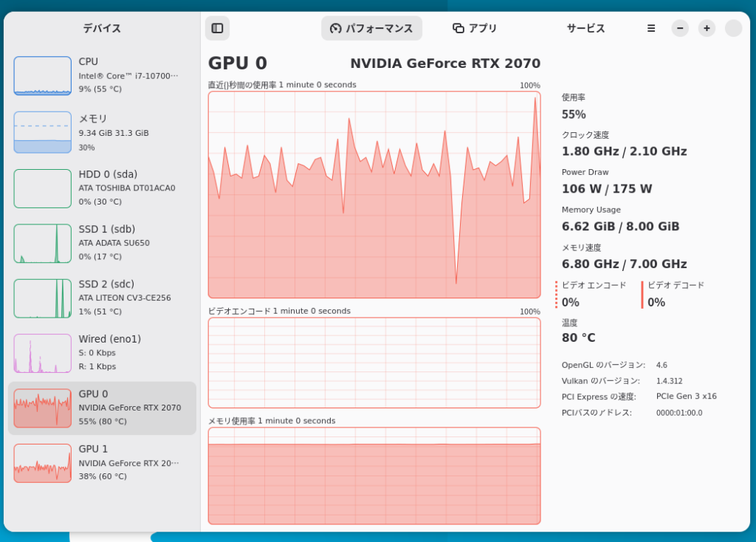Maximize the window with plus button
Viewport: 756px width, 542px height.
pos(707,28)
